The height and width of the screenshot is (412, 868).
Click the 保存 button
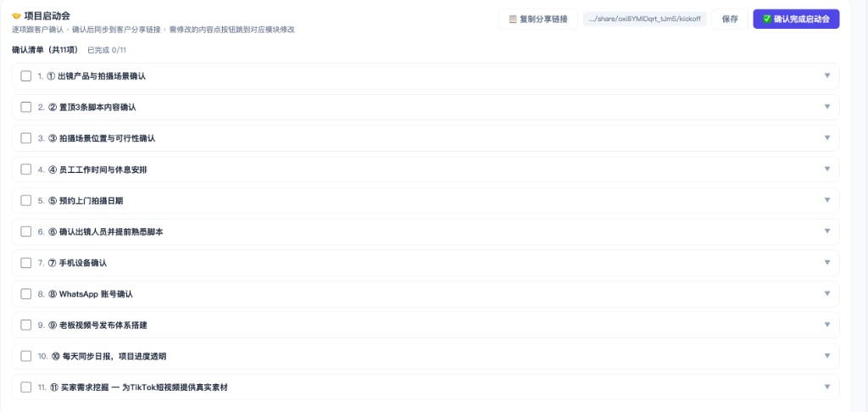point(730,19)
